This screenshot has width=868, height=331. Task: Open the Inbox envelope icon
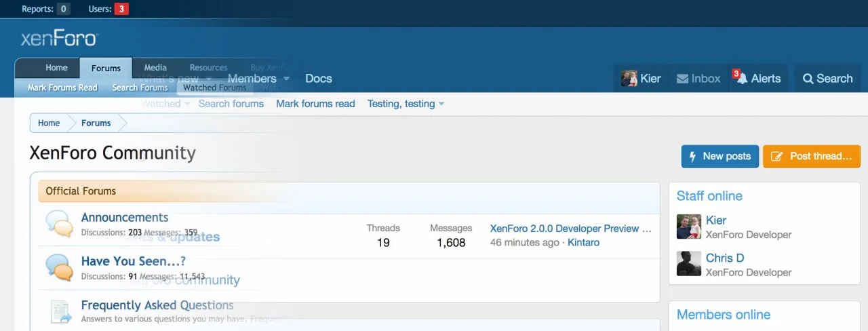682,79
